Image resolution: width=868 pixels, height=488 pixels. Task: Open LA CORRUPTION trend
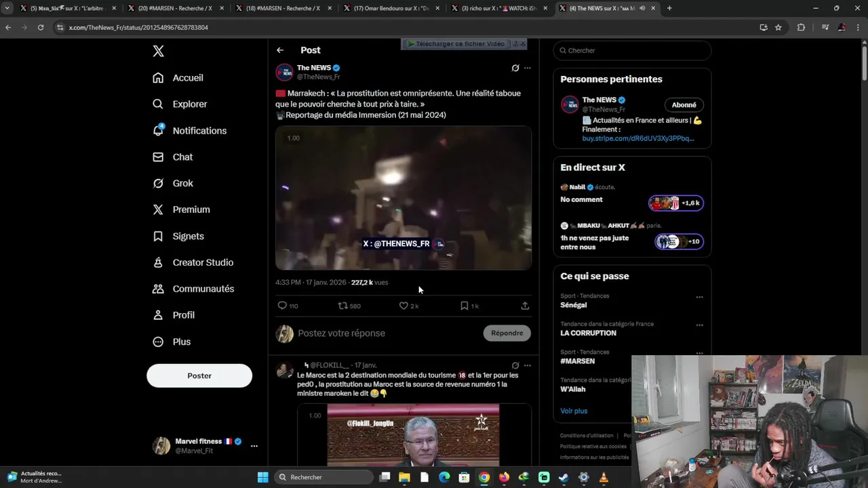click(588, 333)
